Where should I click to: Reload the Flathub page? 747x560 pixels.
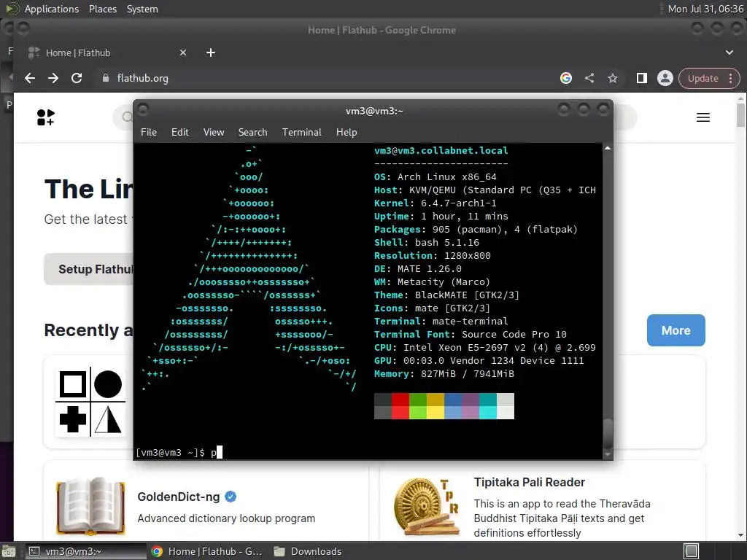tap(77, 78)
